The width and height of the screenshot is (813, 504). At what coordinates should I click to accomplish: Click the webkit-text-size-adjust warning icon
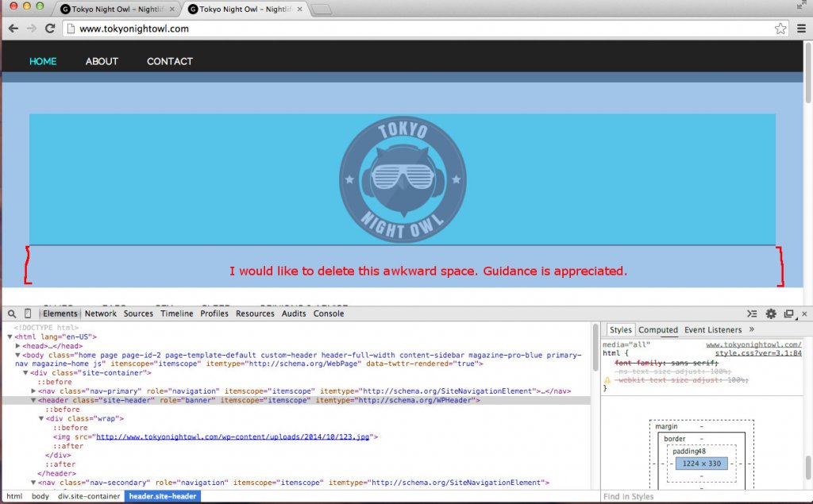click(607, 380)
